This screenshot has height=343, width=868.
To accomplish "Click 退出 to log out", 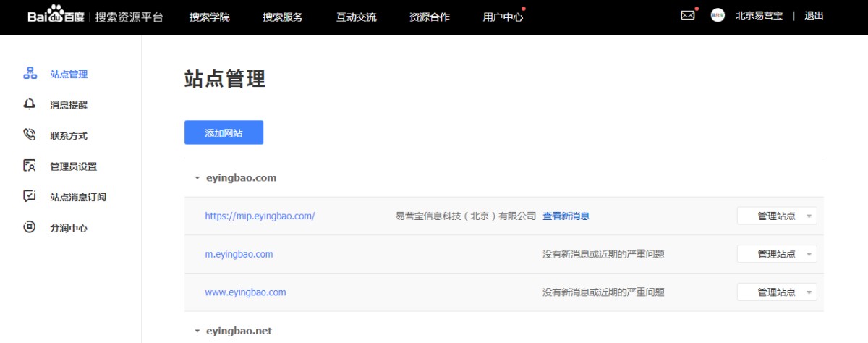I will point(814,16).
